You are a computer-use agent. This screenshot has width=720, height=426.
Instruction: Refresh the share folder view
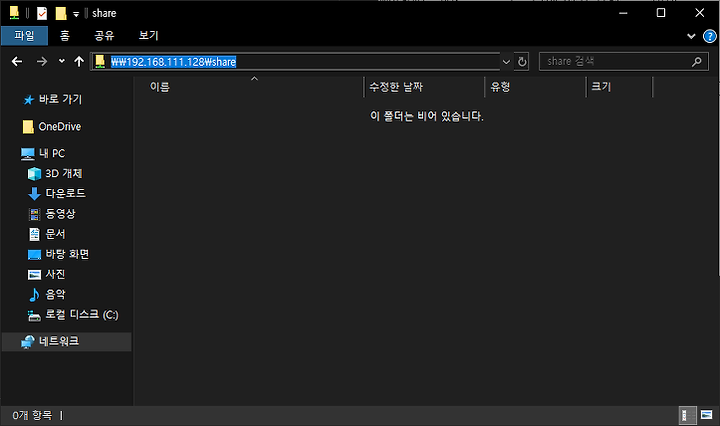(522, 62)
